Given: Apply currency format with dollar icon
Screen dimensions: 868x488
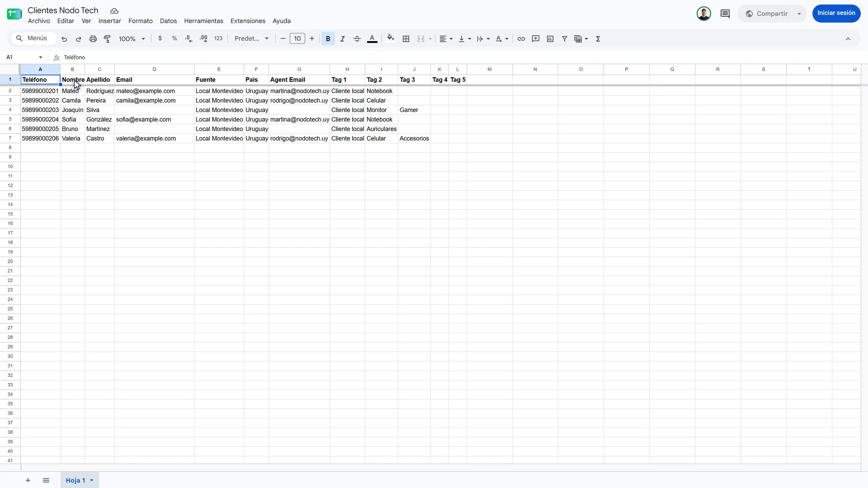Looking at the screenshot, I should click(160, 39).
